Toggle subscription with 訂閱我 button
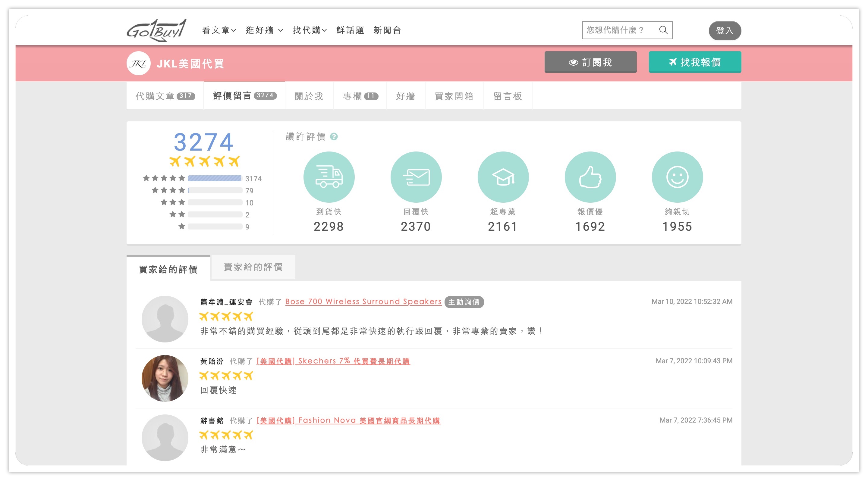 [x=590, y=62]
